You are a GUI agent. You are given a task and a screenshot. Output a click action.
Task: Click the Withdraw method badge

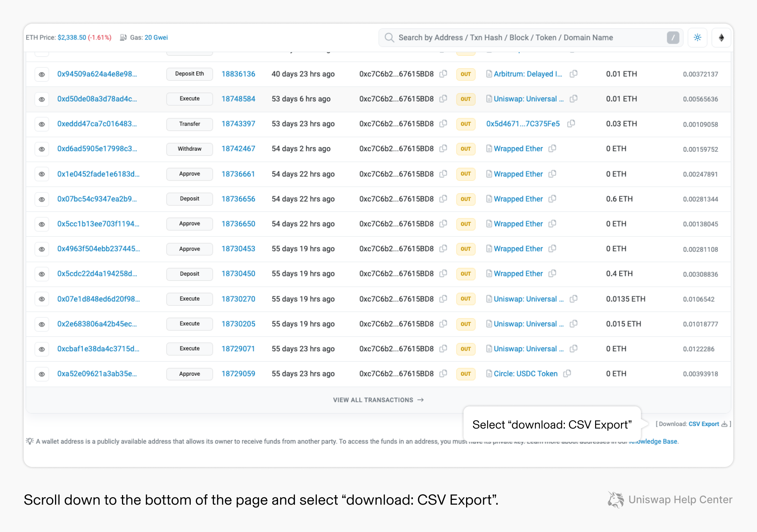(190, 149)
